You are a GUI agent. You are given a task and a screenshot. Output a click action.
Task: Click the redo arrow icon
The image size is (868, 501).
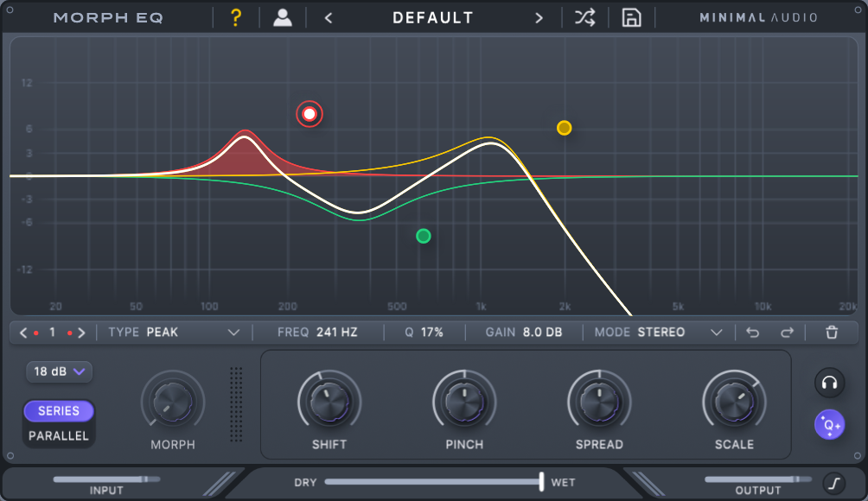tap(787, 333)
